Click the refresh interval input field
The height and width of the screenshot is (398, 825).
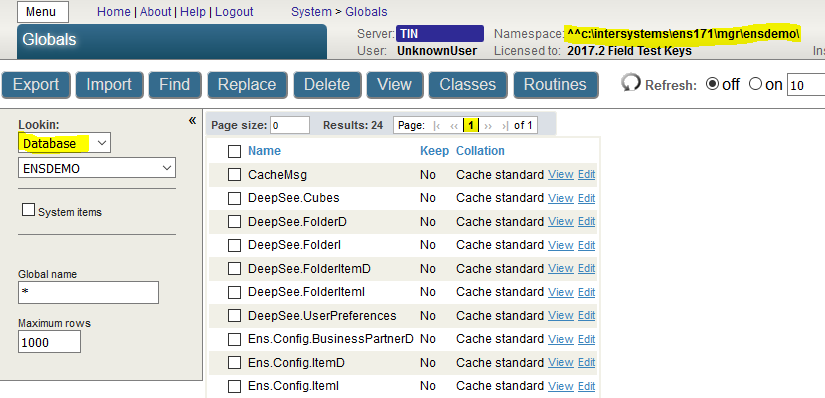[x=806, y=85]
